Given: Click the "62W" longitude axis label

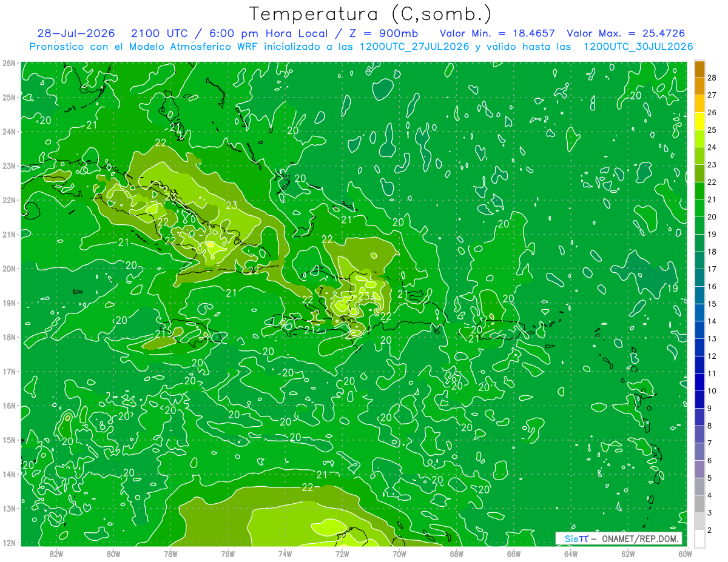Looking at the screenshot, I should tap(628, 554).
